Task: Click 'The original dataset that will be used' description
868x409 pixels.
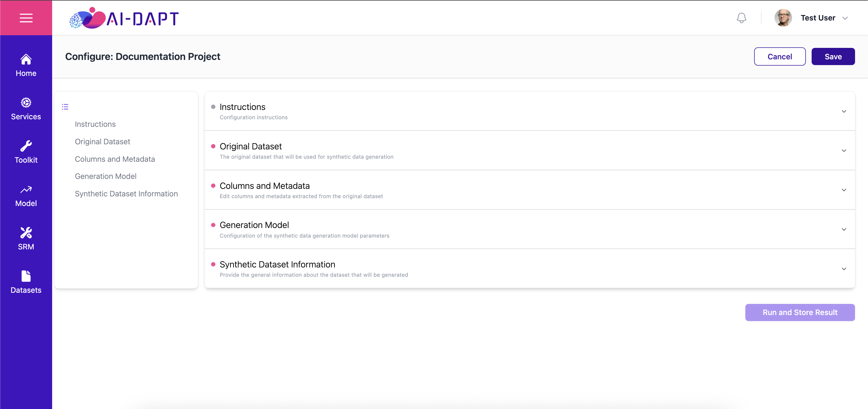Action: pyautogui.click(x=306, y=157)
